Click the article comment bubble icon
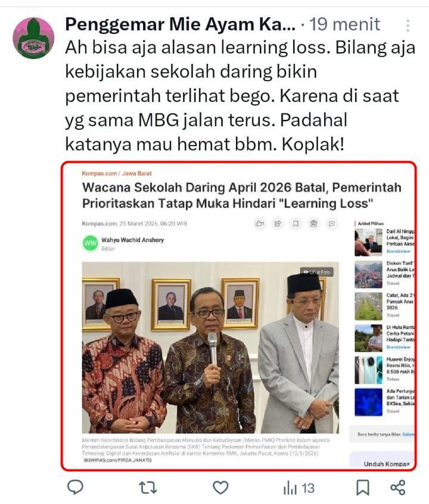This screenshot has height=504, width=429. point(331,224)
